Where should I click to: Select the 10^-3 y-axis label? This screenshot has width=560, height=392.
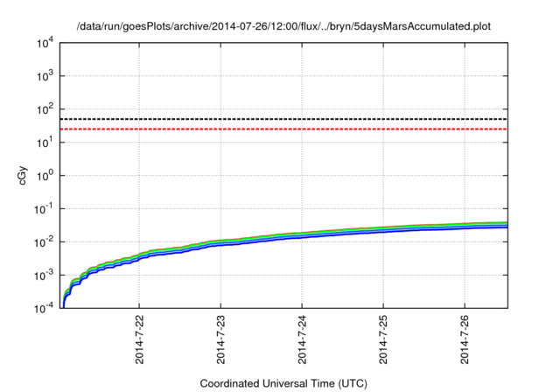[44, 275]
